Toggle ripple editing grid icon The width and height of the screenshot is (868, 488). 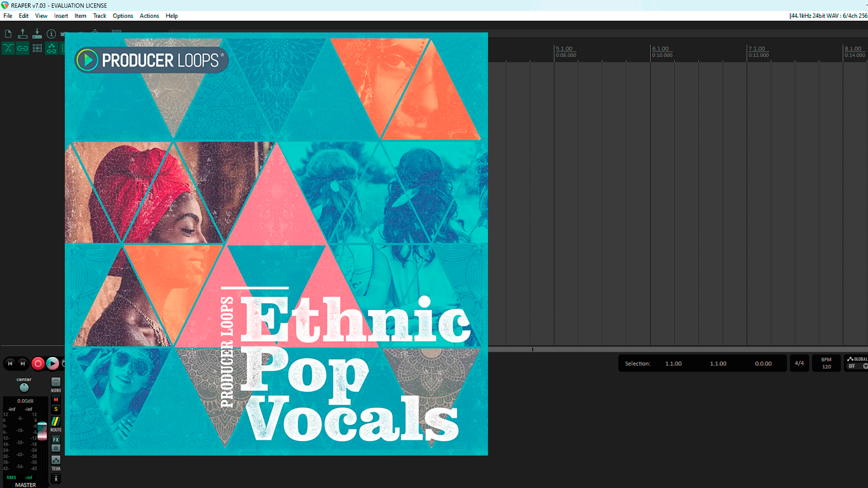[x=37, y=48]
